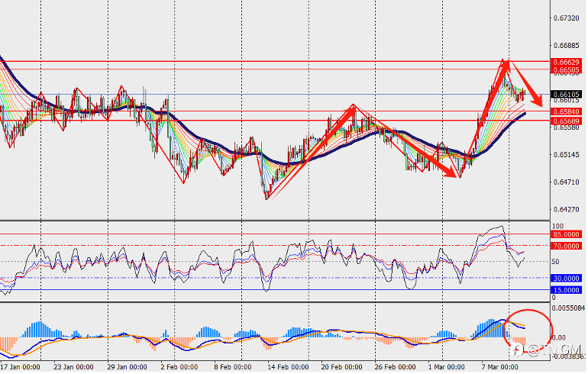Screen dimensions: 588x374
Task: Click the 20 Feb 00:00 date label
Action: click(x=341, y=367)
